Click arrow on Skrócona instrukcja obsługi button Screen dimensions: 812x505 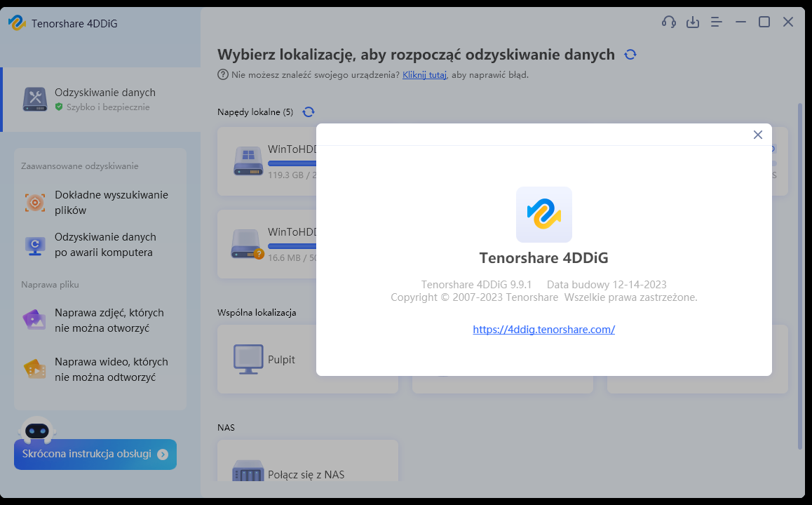(x=163, y=454)
